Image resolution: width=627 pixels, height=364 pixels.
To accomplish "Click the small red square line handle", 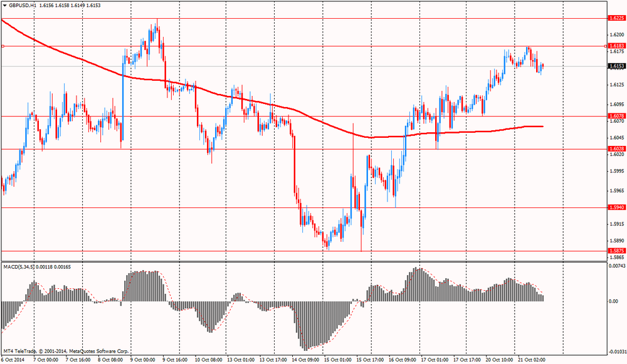I will click(3, 46).
